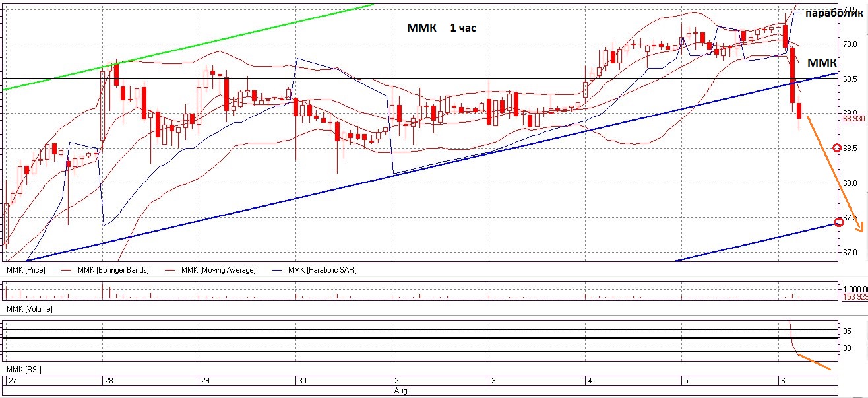Image resolution: width=868 pixels, height=398 pixels.
Task: Click the blue line sample before Parabolic SAR legend
Action: (278, 271)
